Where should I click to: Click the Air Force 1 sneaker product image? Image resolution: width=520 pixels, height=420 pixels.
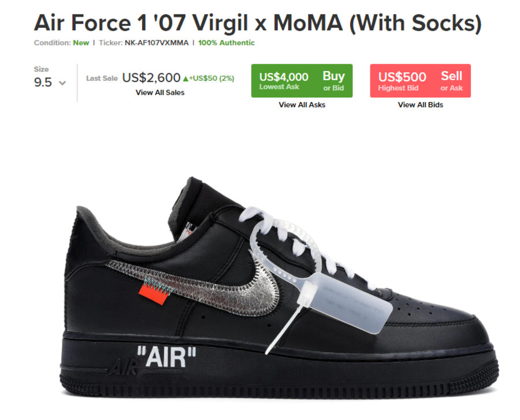(278, 287)
